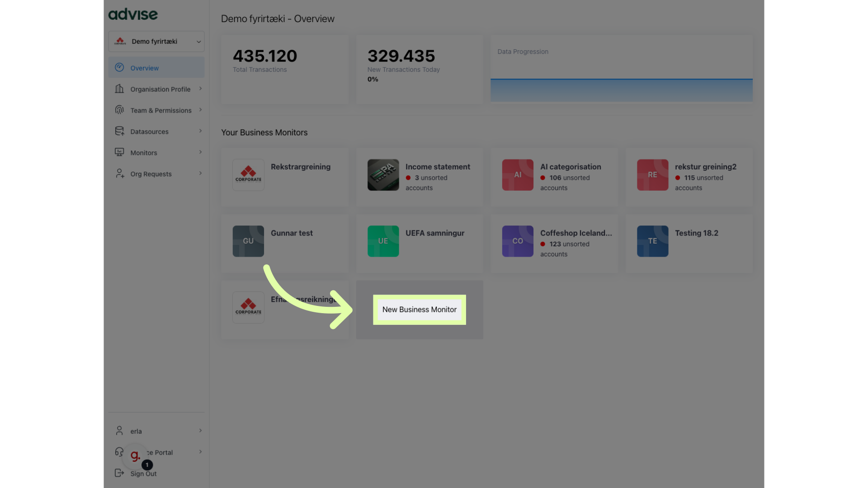Open the headset Service Portal icon
Screen dimensions: 868x488
point(119,452)
